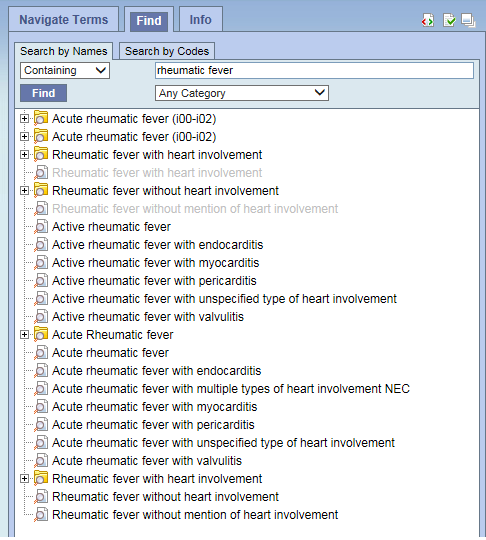This screenshot has height=540, width=486.
Task: Select Acute rheumatic fever with multiple types NEC
Action: point(231,389)
